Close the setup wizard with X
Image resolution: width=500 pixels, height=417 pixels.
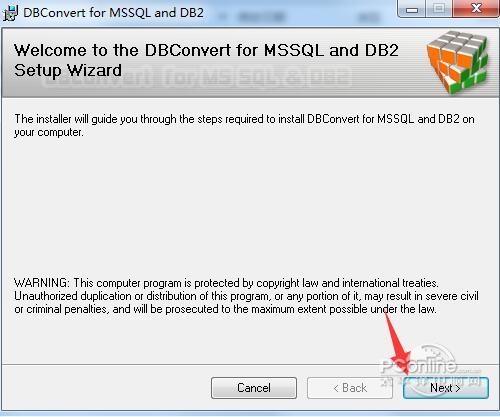tap(476, 8)
